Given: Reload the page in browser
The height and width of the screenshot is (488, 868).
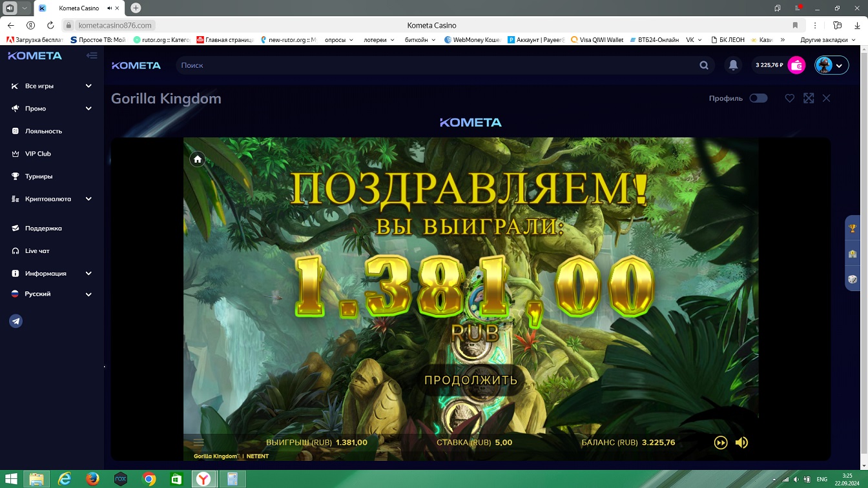Looking at the screenshot, I should click(50, 25).
